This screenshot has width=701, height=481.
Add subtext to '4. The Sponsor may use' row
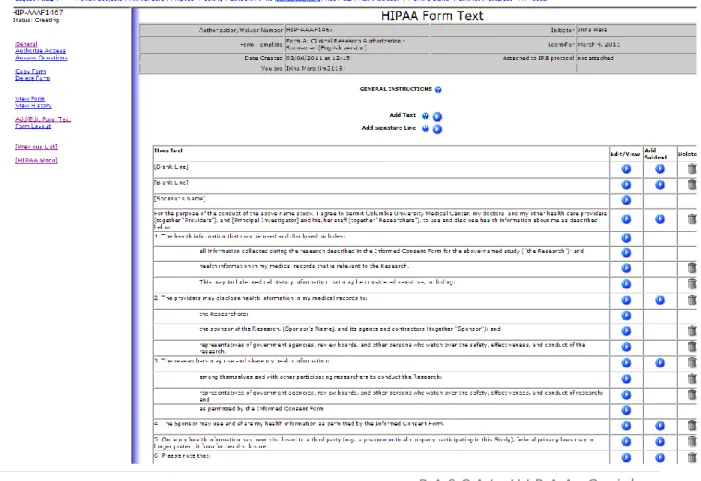pyautogui.click(x=660, y=426)
